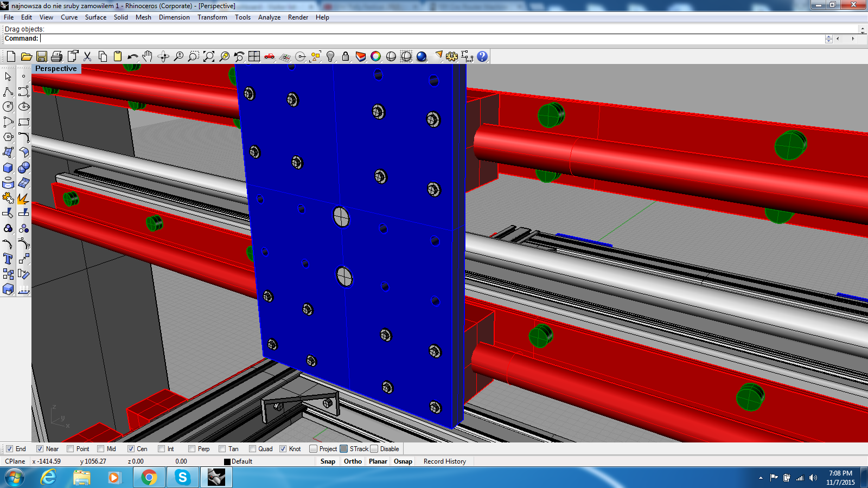This screenshot has width=868, height=488.
Task: Select the Pan hand tool
Action: (148, 56)
